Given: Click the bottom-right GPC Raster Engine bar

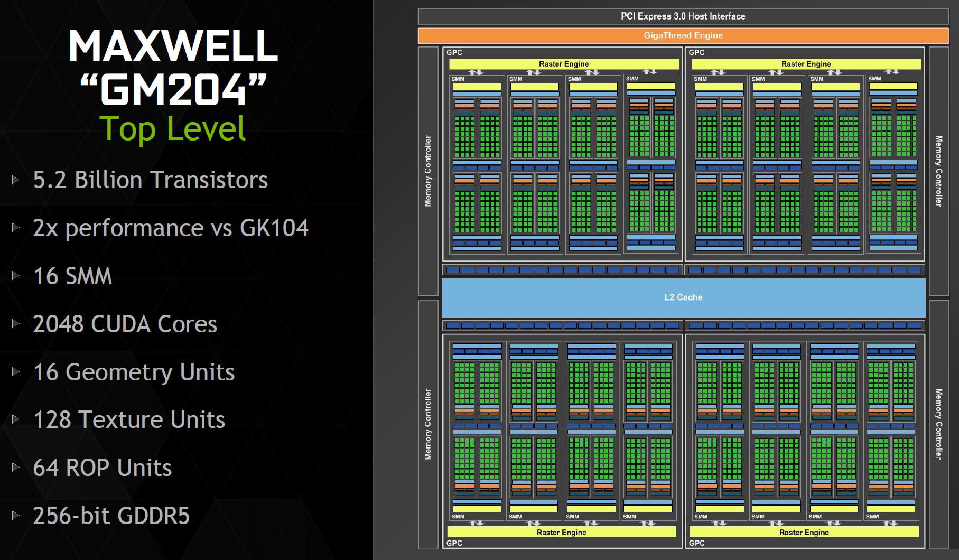Looking at the screenshot, I should pos(804,532).
